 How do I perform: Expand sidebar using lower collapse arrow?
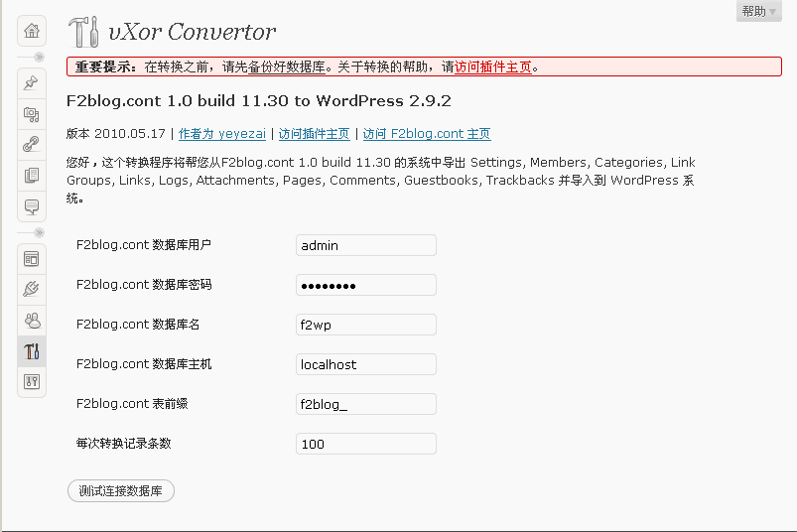[39, 232]
